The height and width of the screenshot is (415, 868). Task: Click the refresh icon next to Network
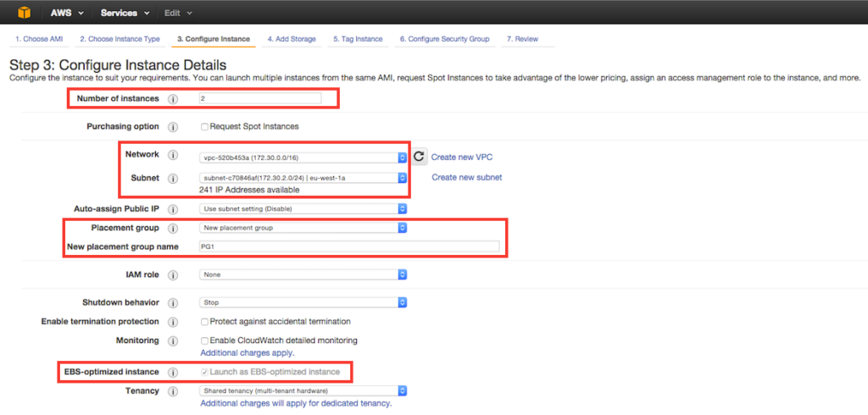(420, 157)
